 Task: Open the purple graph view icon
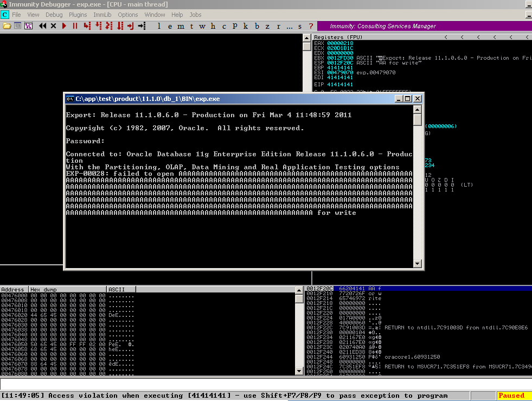tap(29, 26)
